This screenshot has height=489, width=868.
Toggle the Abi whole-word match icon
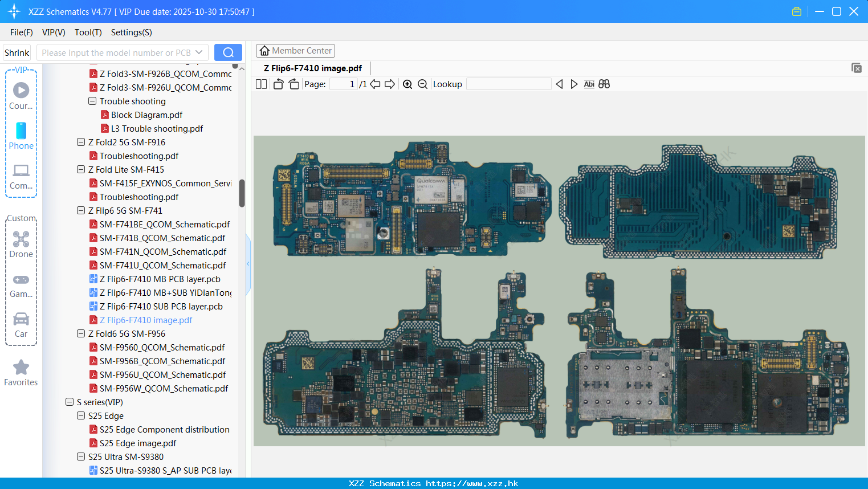pyautogui.click(x=589, y=84)
